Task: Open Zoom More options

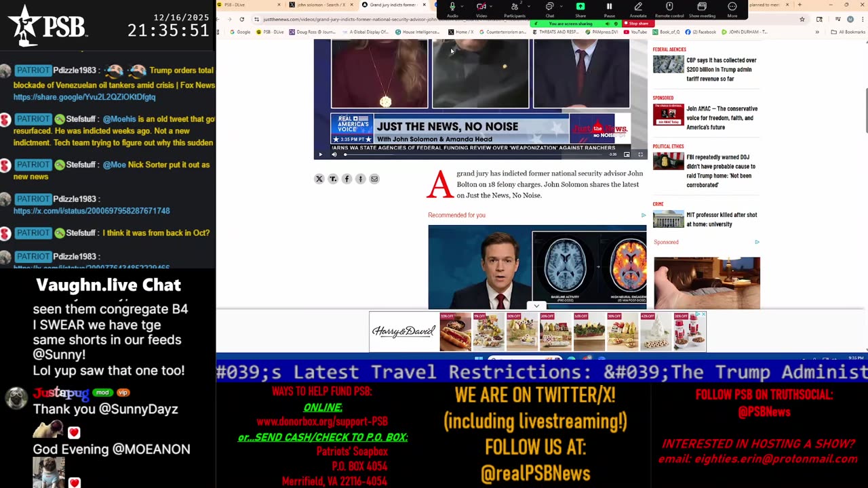Action: (x=732, y=9)
